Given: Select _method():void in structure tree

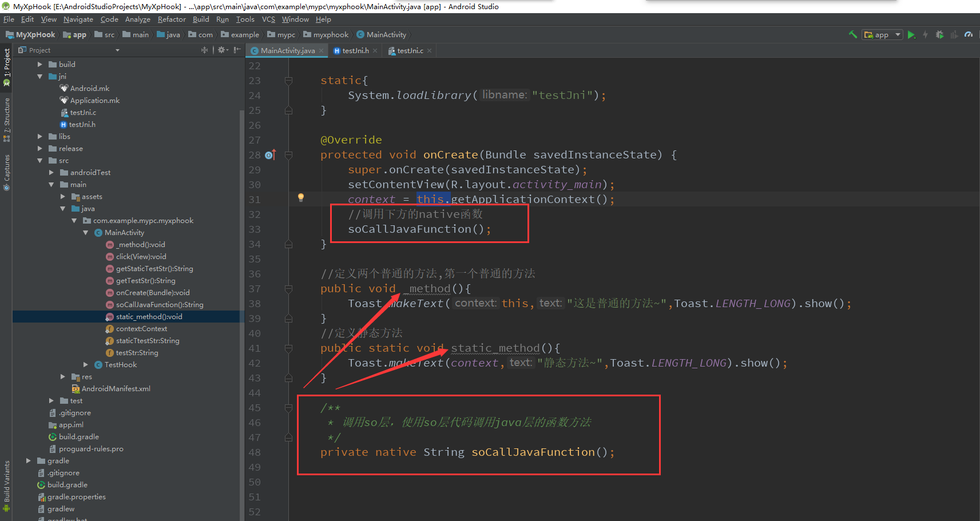Looking at the screenshot, I should pos(140,244).
